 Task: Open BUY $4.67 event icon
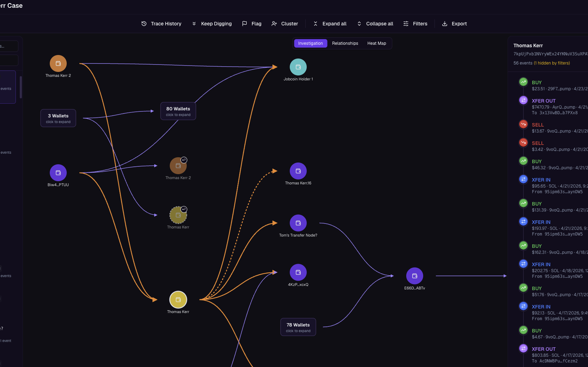[x=523, y=330]
